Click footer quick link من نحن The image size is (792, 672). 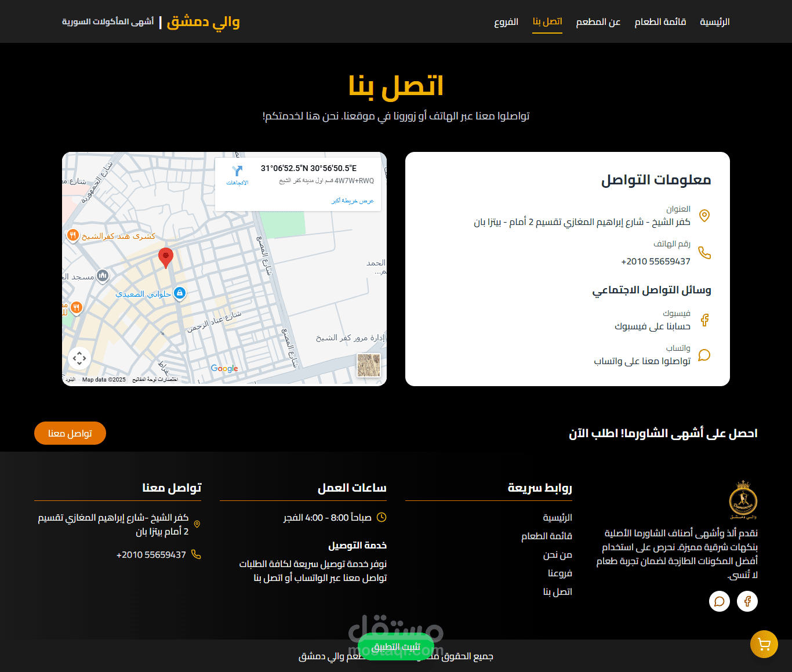click(558, 555)
